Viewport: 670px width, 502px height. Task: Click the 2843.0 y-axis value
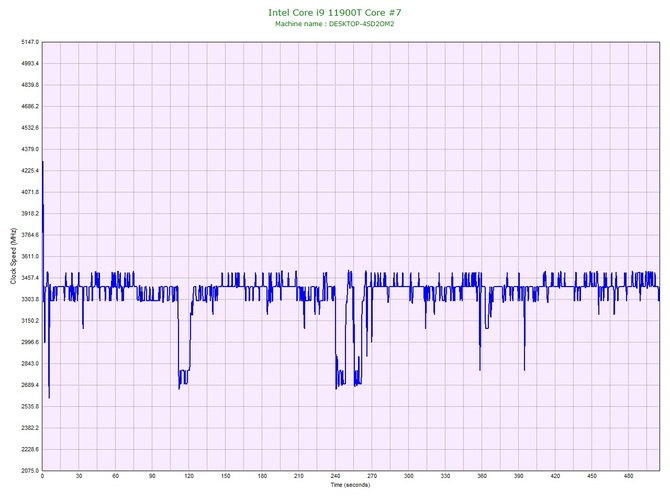coord(30,364)
